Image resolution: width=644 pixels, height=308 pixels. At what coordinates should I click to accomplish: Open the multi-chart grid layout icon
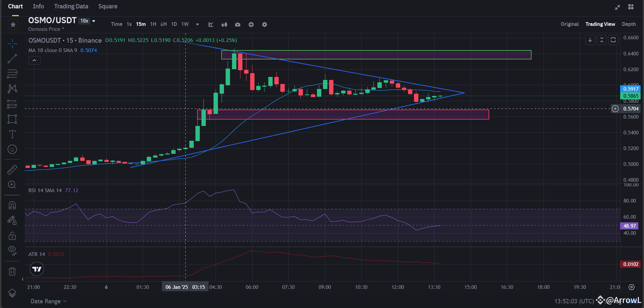coord(631,7)
